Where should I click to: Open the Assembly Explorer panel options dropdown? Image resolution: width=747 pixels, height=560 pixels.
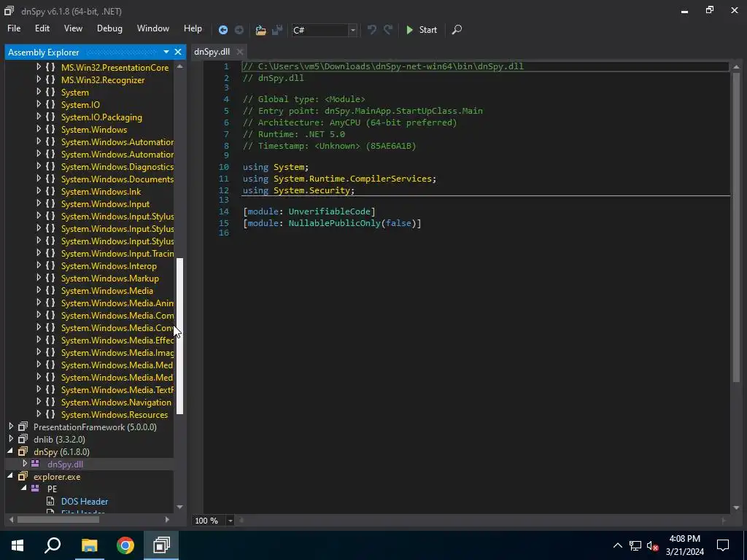point(166,52)
